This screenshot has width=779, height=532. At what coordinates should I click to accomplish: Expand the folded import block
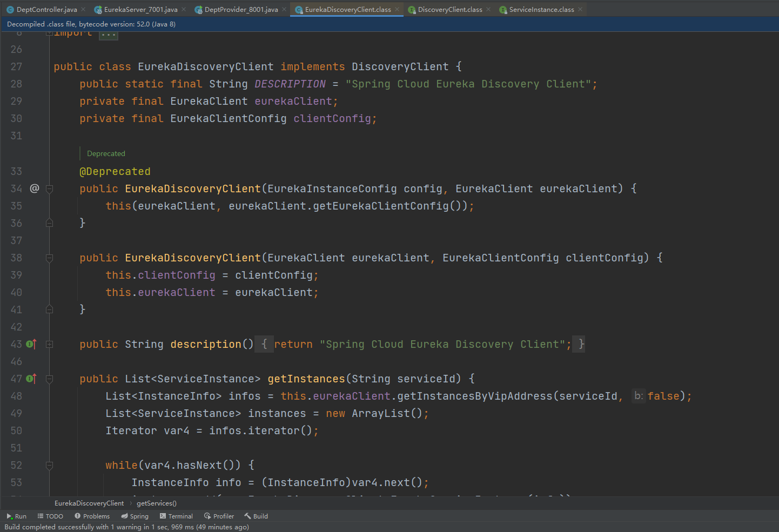[x=109, y=35]
